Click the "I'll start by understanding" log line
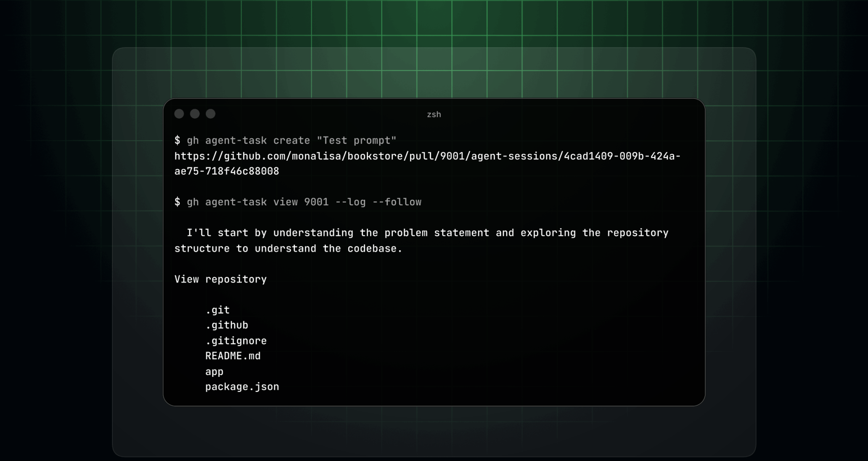Viewport: 868px width, 461px height. pos(427,233)
